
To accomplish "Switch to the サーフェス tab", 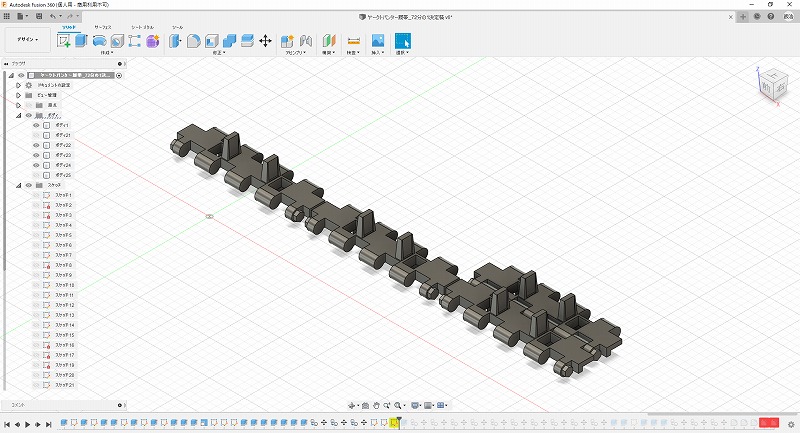I will [103, 27].
